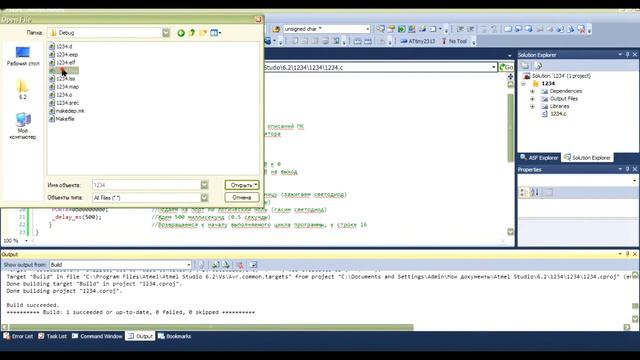Select file 1234.d

61,47
